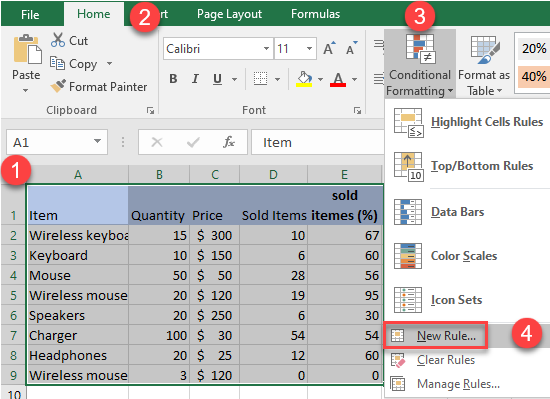
Task: Click the Copy icon
Action: (57, 63)
